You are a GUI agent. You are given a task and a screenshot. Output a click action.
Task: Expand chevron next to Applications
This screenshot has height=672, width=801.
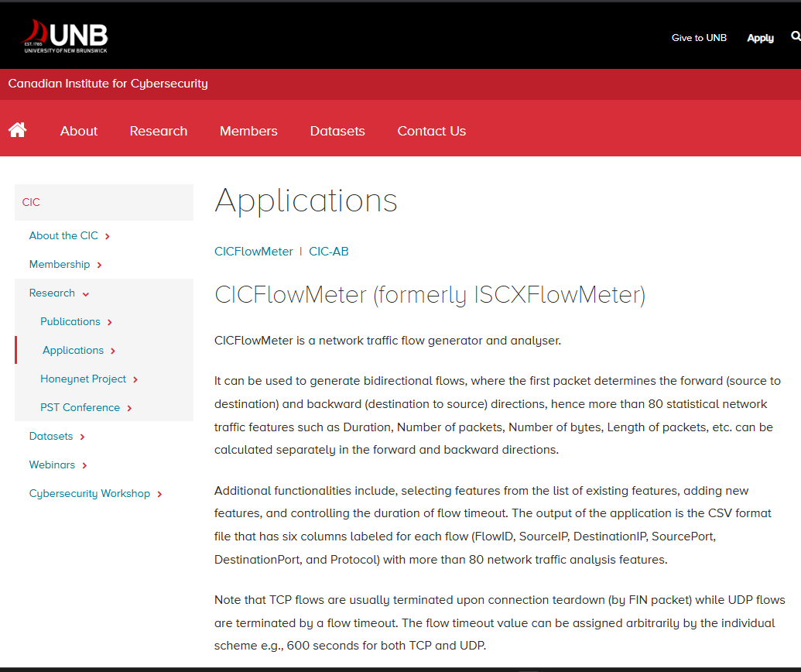click(x=113, y=351)
